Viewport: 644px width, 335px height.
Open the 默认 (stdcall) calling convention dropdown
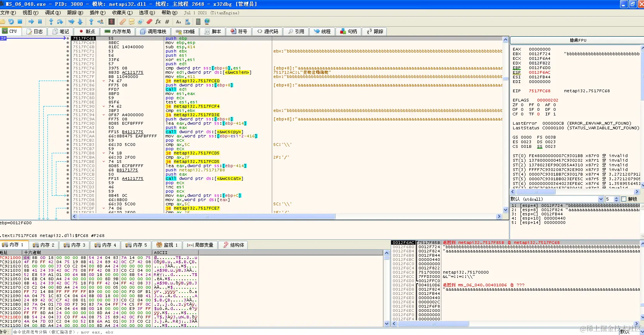click(600, 199)
